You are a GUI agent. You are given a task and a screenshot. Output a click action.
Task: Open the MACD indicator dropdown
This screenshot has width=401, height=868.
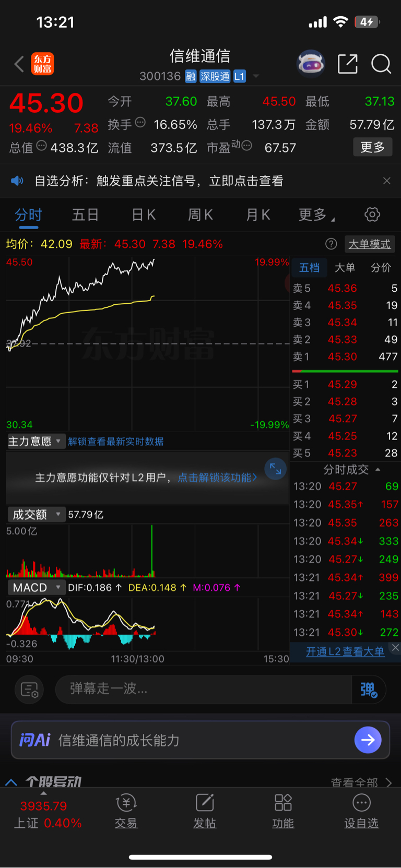tap(36, 587)
